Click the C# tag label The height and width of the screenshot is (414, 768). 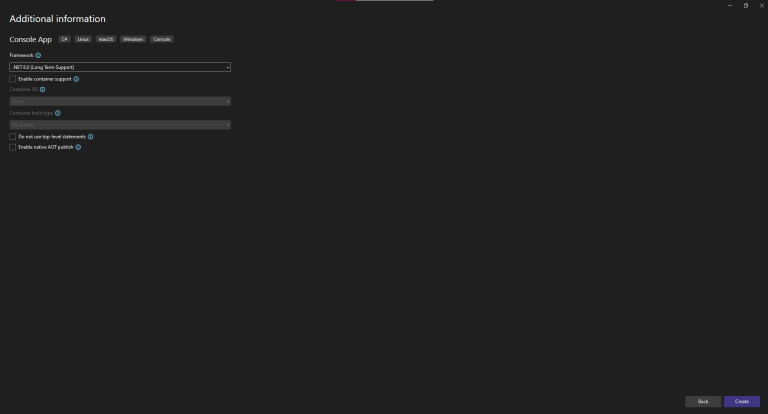pyautogui.click(x=65, y=39)
